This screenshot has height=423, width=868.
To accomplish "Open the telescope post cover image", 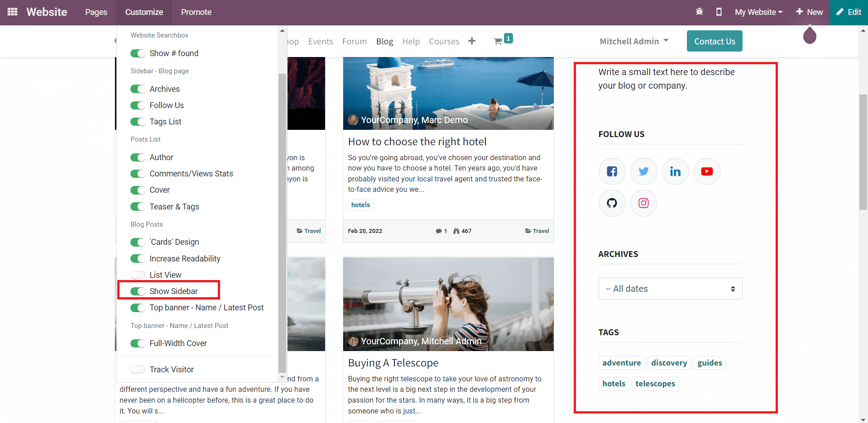I will click(x=448, y=304).
